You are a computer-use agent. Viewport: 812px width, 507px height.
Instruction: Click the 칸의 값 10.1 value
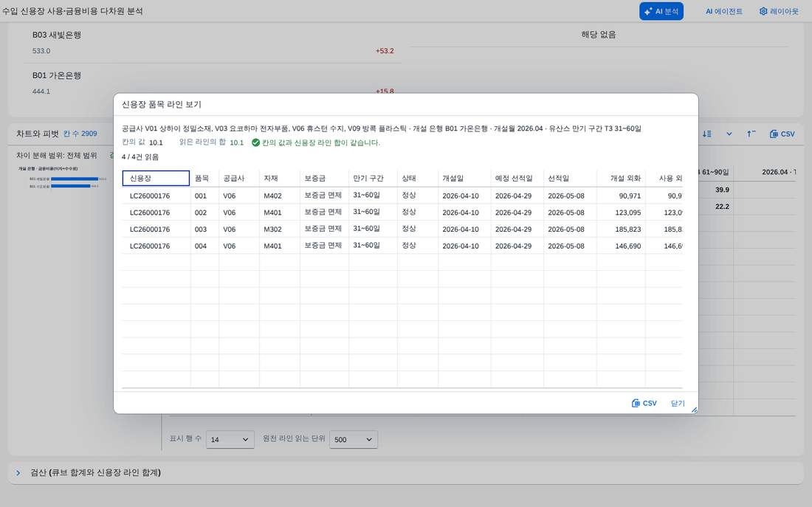156,142
